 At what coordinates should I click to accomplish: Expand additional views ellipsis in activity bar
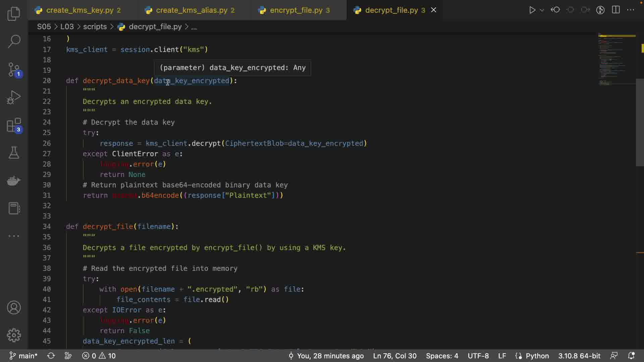(14, 236)
